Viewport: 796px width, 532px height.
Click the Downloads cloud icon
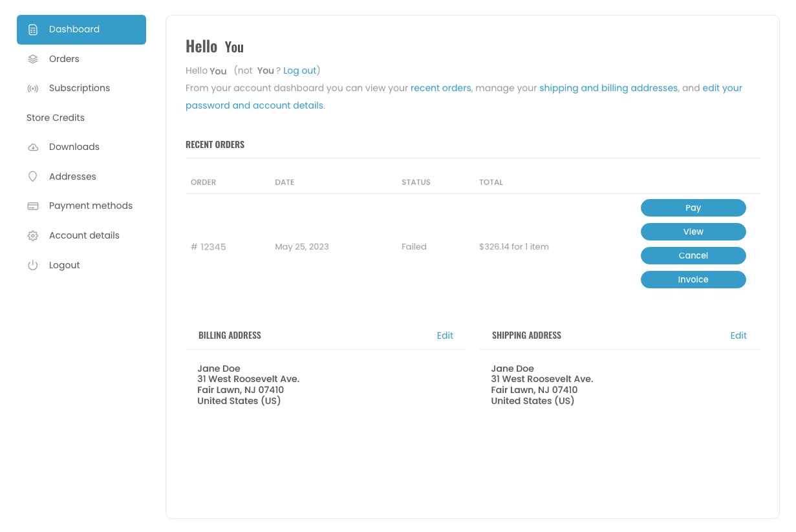tap(33, 147)
